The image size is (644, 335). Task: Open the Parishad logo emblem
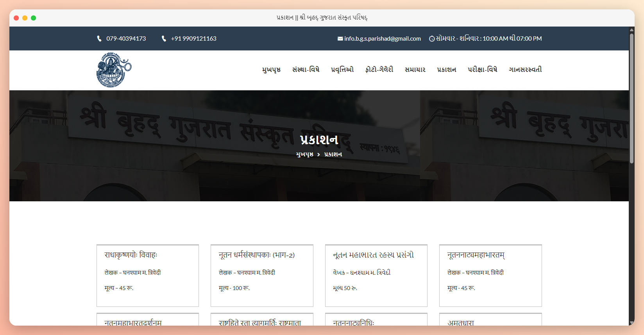(x=114, y=70)
